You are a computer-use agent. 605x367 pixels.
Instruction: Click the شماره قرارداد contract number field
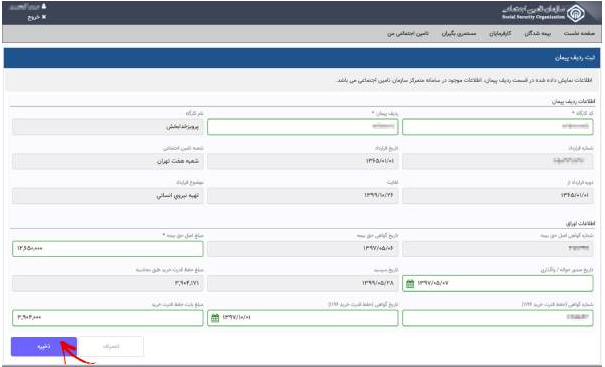[x=497, y=161]
